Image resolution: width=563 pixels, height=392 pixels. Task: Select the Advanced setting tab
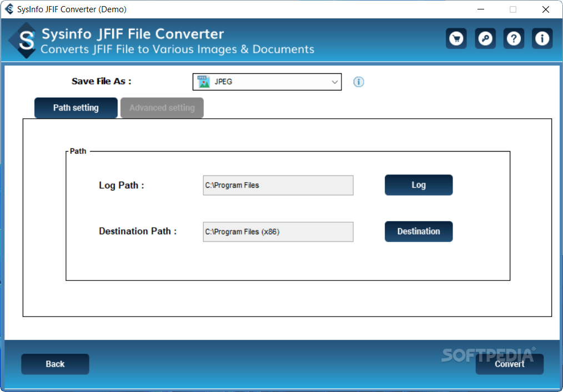click(x=162, y=108)
